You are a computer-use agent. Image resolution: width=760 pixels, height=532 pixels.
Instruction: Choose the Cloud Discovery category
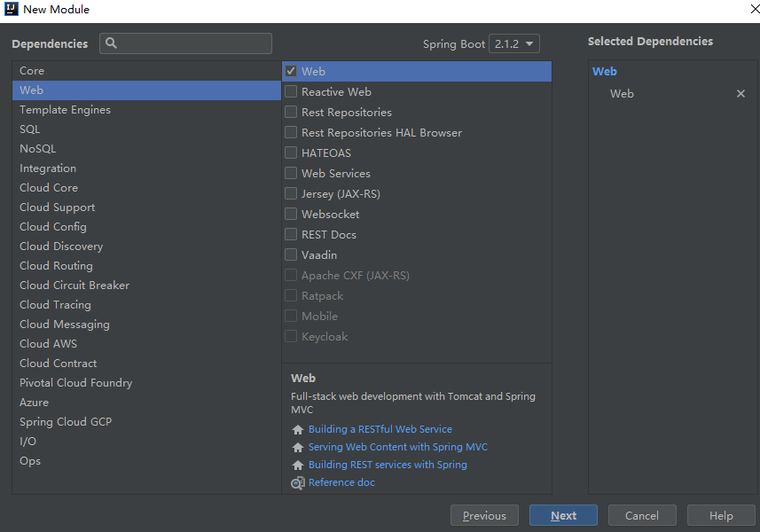point(146,246)
